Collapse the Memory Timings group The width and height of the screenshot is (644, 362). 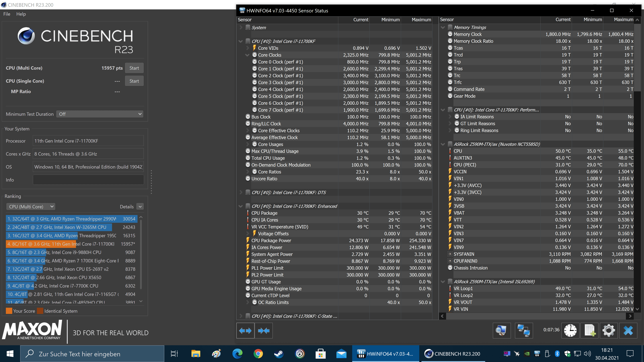point(443,27)
